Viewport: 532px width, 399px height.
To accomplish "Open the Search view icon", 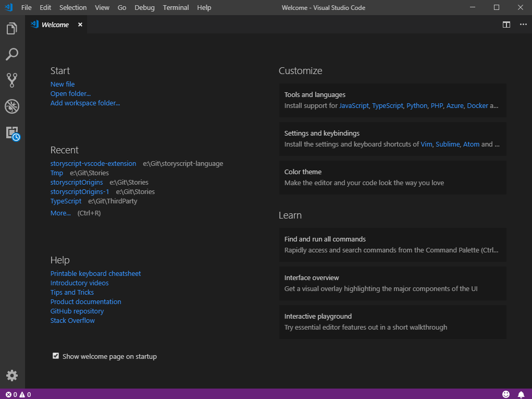I will pos(12,54).
